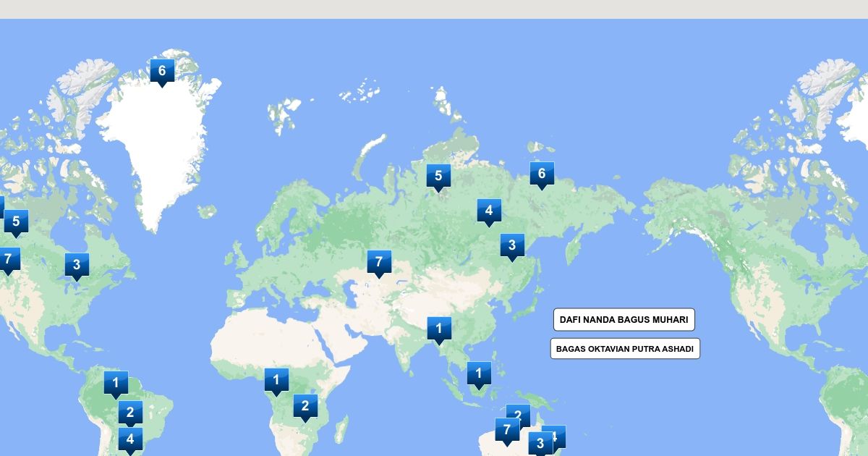The height and width of the screenshot is (456, 868).
Task: Click marker 4 in central Siberia
Action: click(x=489, y=212)
